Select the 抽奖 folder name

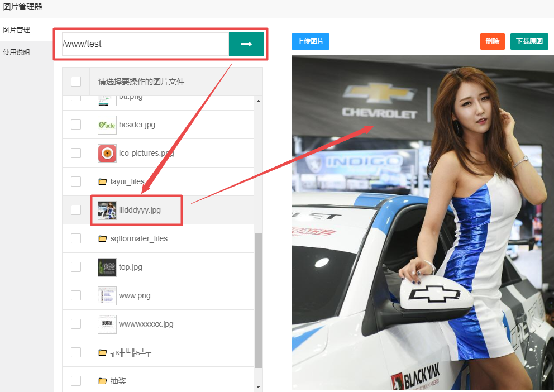tap(118, 381)
